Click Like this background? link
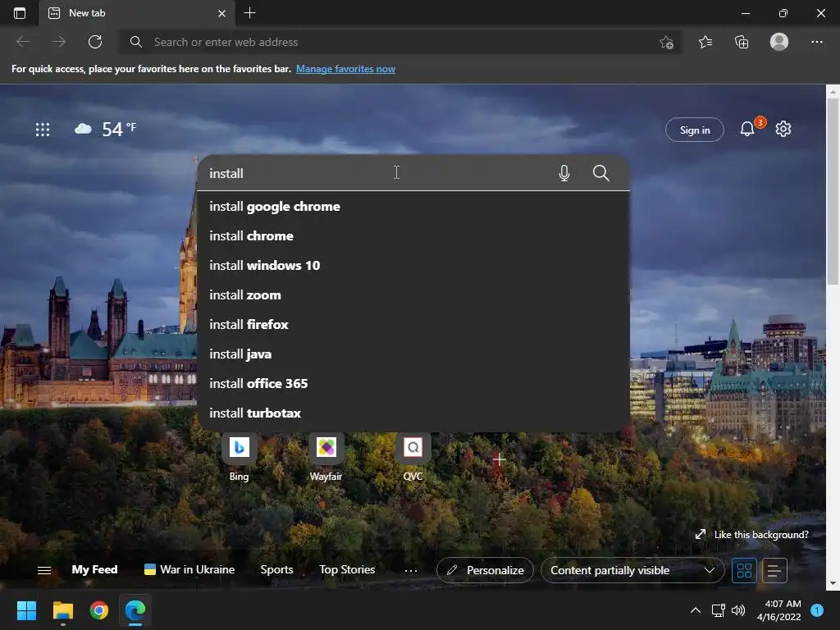The width and height of the screenshot is (840, 630). click(x=752, y=535)
